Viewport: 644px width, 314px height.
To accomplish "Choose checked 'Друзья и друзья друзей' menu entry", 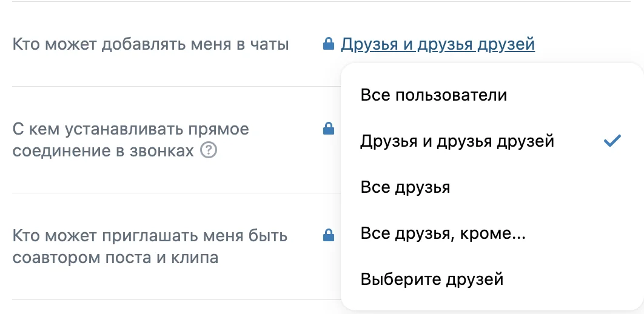I will click(x=491, y=141).
